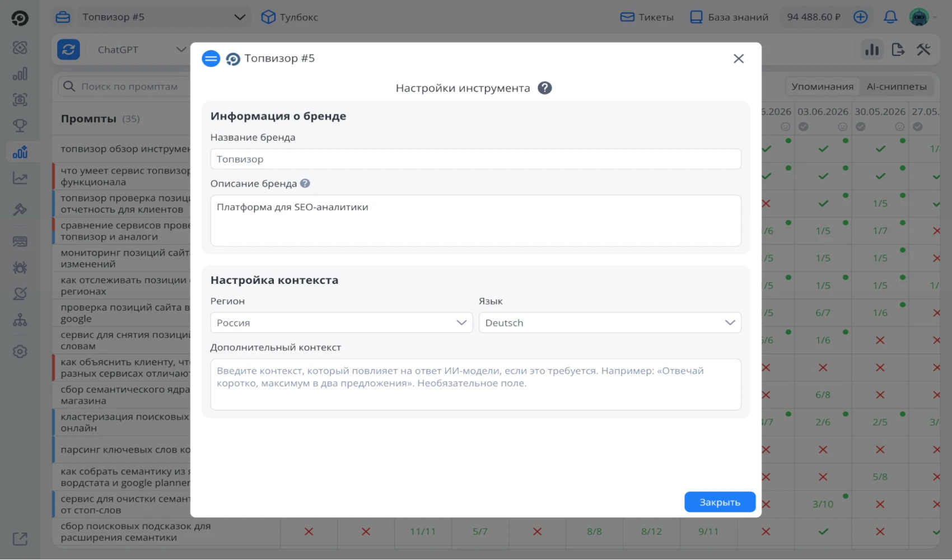Viewport: 952px width, 560px height.
Task: Click the Название бренда input field
Action: coord(475,159)
